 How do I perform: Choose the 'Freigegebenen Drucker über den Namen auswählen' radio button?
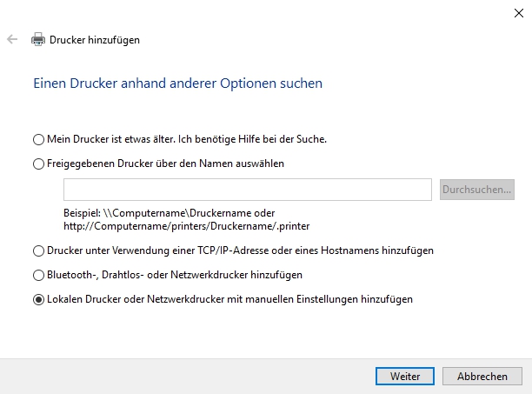37,164
